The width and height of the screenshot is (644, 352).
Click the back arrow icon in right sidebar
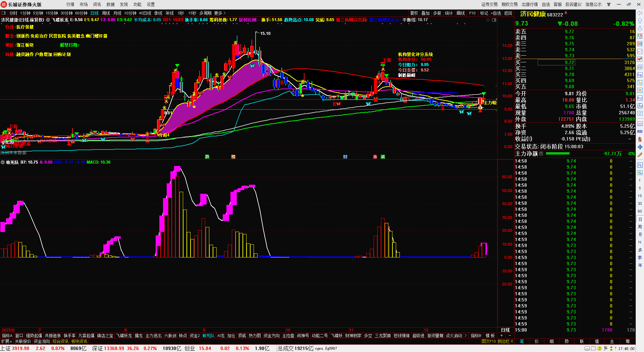point(640,13)
